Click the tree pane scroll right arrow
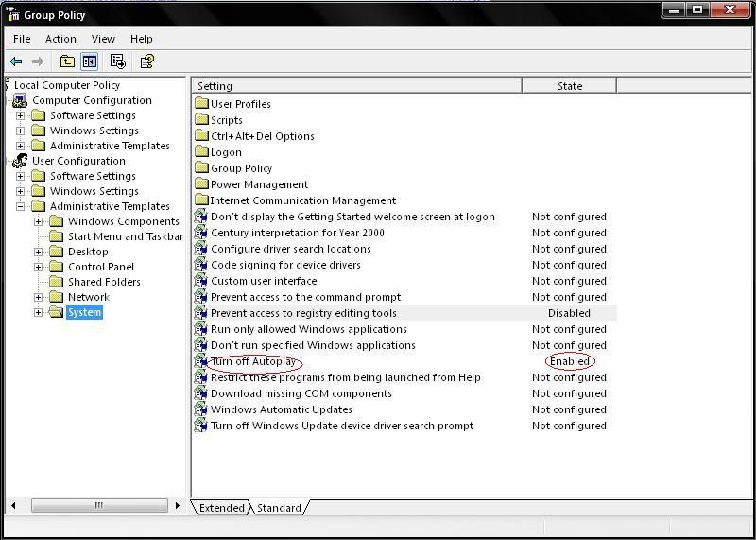 click(178, 505)
